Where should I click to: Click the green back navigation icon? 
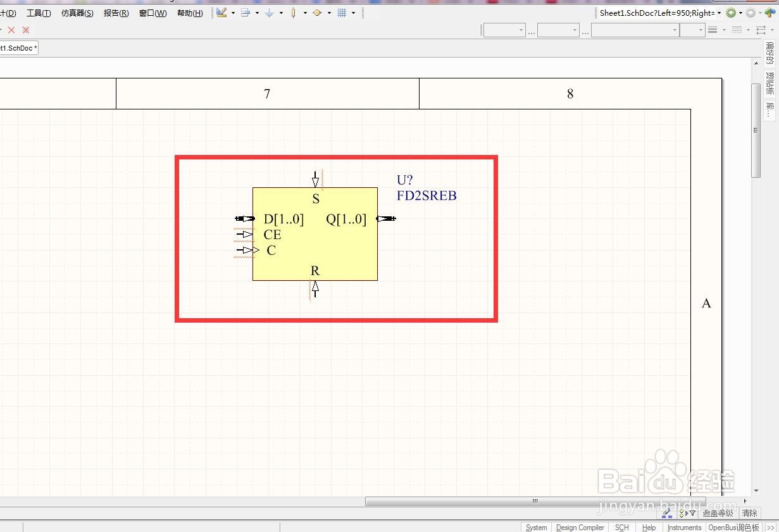pyautogui.click(x=731, y=13)
